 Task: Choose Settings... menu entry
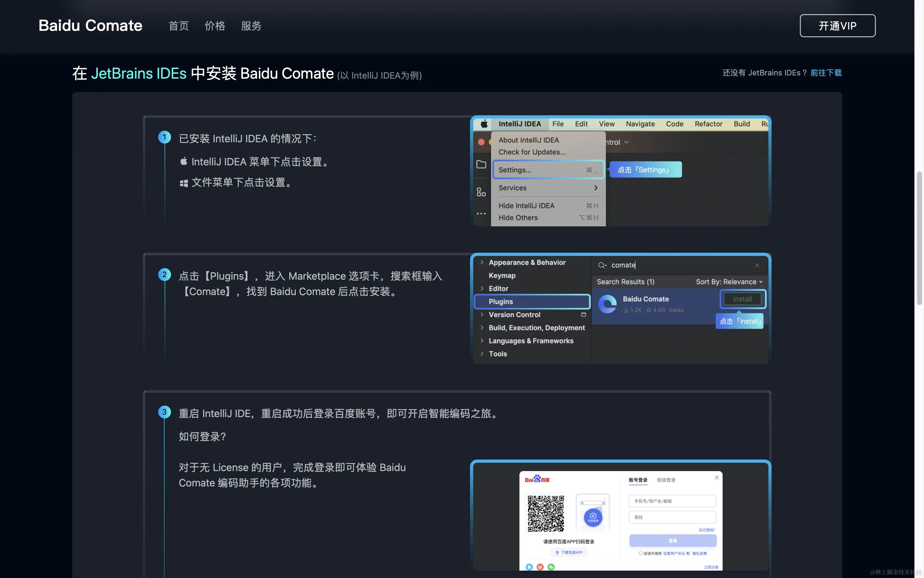pyautogui.click(x=548, y=170)
